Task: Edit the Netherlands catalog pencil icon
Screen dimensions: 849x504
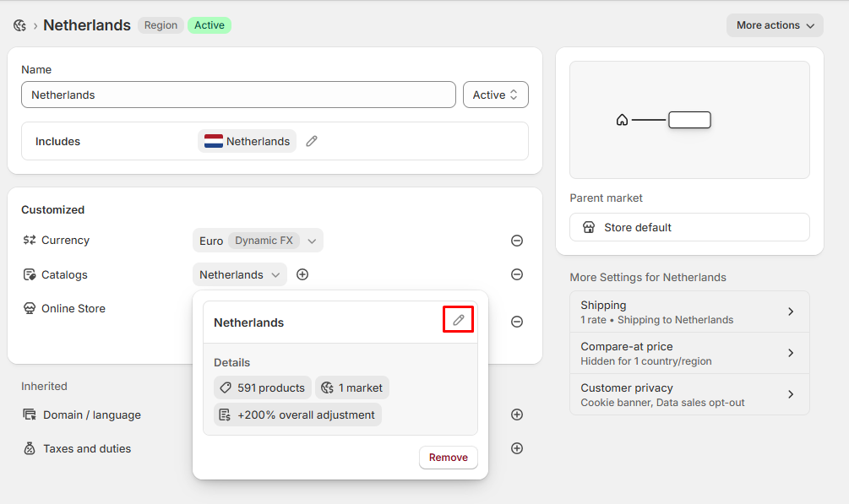Action: (x=458, y=320)
